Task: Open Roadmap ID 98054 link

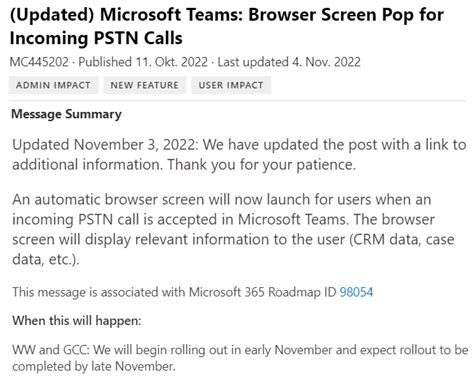Action: point(356,292)
